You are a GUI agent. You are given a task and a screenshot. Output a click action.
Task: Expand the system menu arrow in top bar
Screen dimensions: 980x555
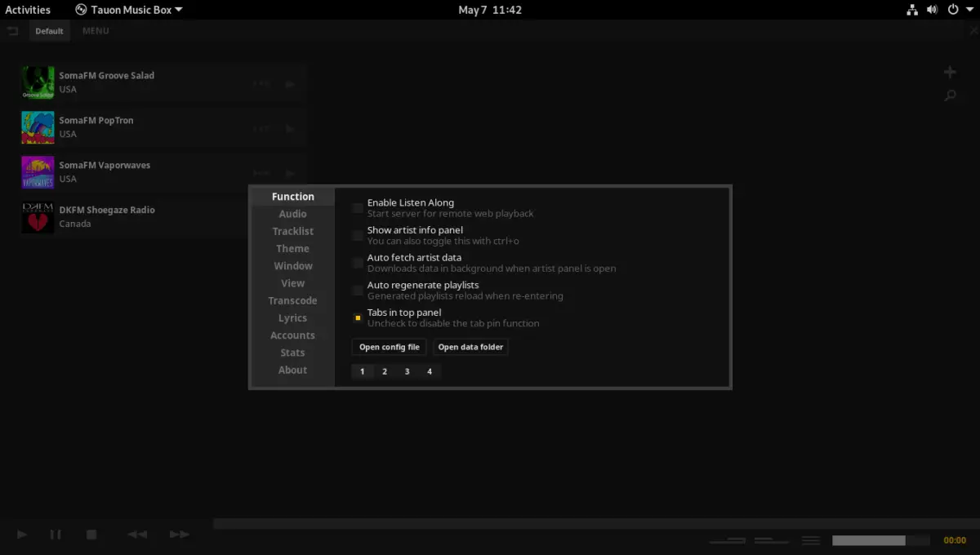click(969, 10)
